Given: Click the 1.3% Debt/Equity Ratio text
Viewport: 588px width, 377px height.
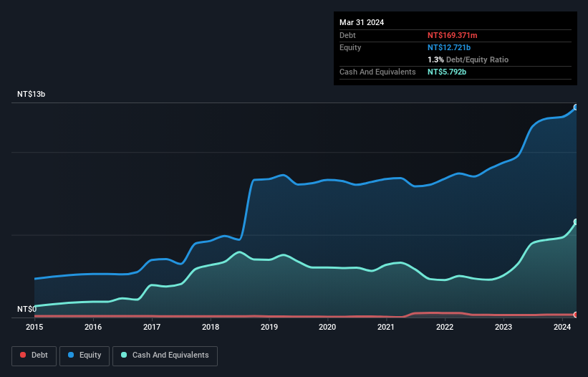Looking at the screenshot, I should tap(468, 59).
